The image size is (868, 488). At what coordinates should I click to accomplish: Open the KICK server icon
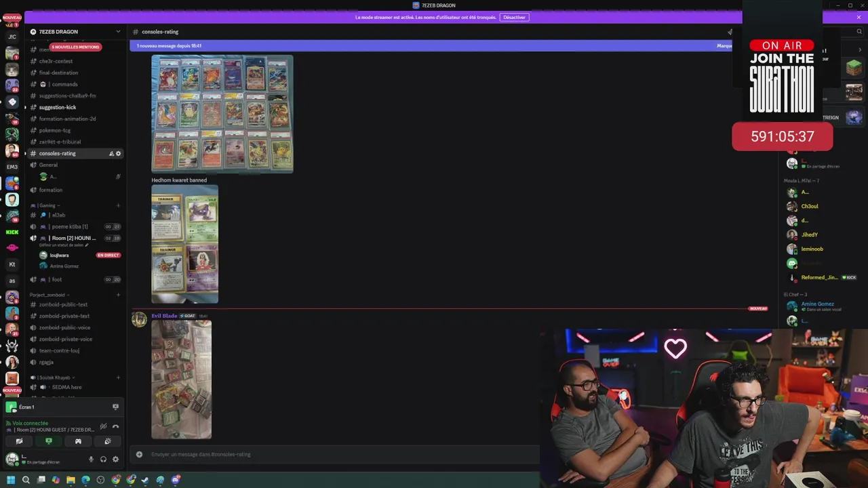[x=12, y=232]
